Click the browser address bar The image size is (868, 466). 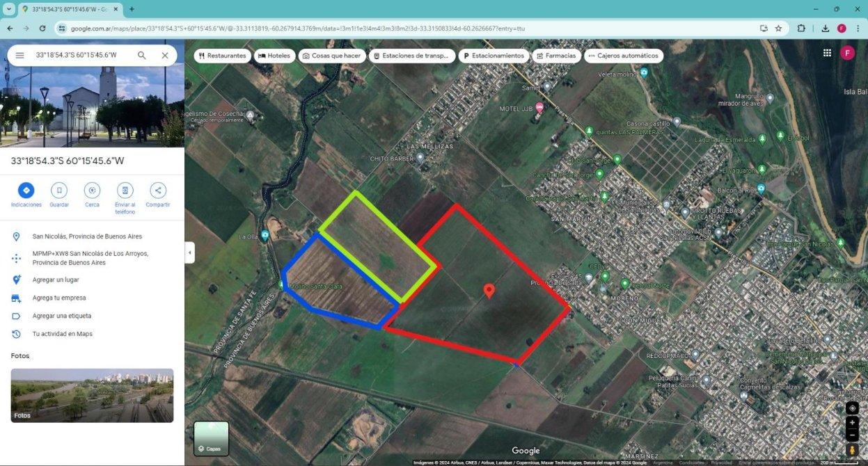[x=411, y=29]
